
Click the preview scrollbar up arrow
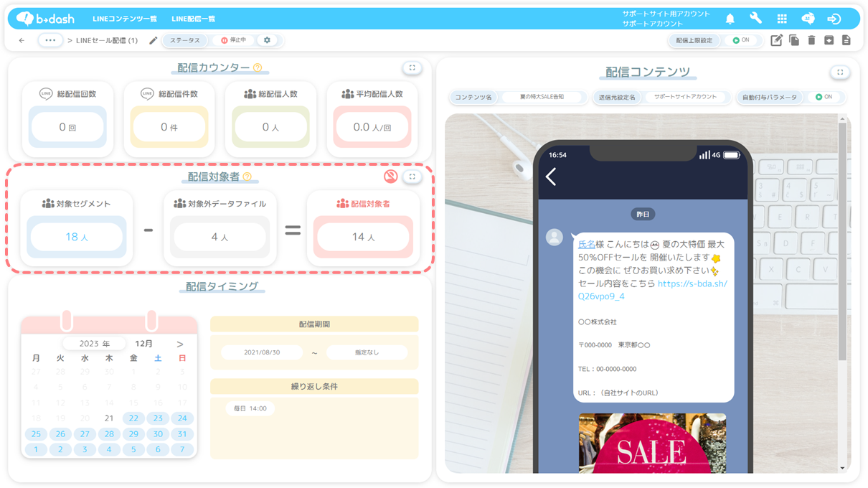pos(842,119)
